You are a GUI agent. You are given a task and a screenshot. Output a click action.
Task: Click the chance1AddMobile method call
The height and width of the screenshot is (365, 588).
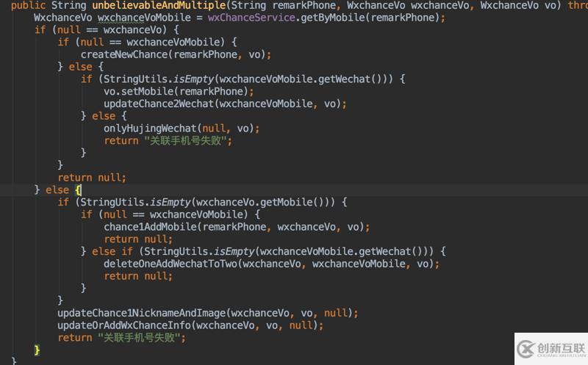tap(150, 227)
